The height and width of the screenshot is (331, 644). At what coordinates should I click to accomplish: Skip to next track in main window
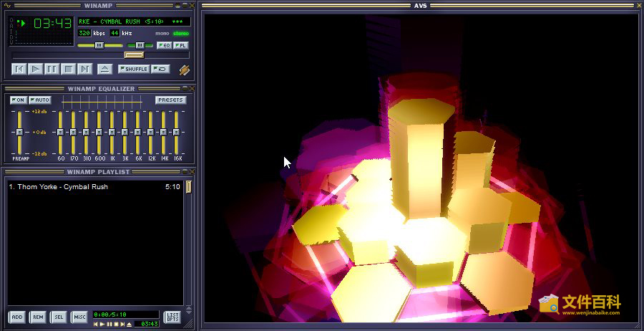pos(84,69)
